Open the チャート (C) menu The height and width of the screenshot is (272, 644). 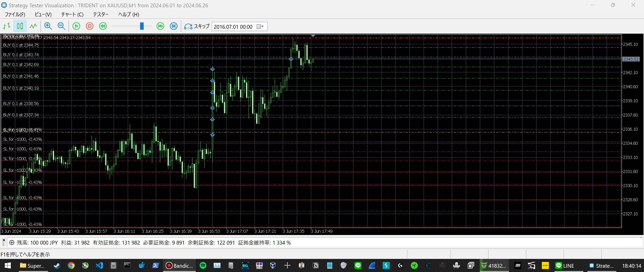[x=72, y=14]
